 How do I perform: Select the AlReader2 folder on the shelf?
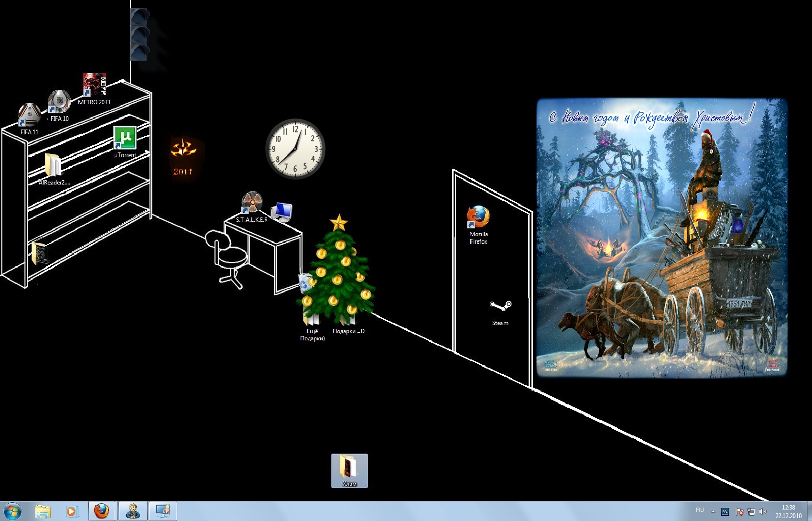click(x=54, y=169)
